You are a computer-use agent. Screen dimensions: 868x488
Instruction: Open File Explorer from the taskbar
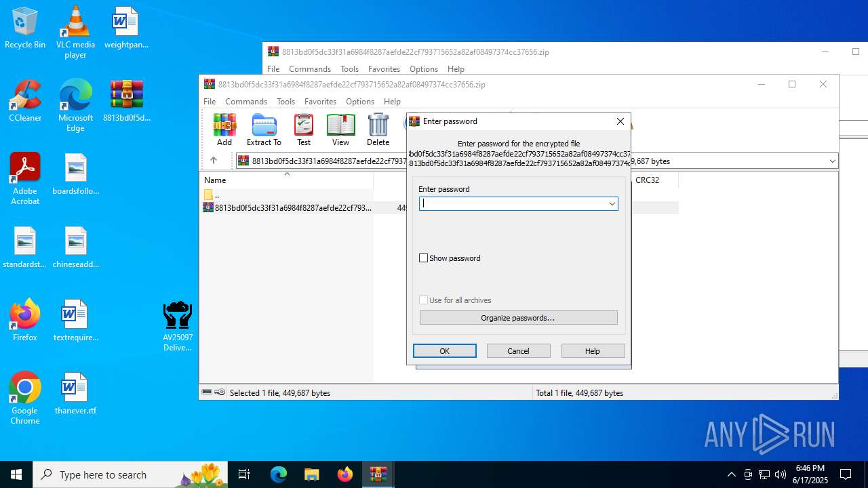(x=311, y=474)
